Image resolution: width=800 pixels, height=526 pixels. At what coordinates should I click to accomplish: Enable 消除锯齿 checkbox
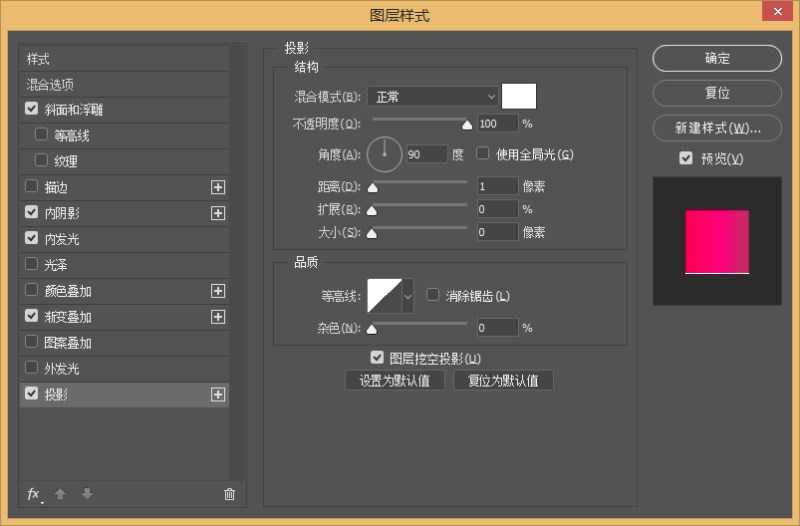click(x=433, y=295)
